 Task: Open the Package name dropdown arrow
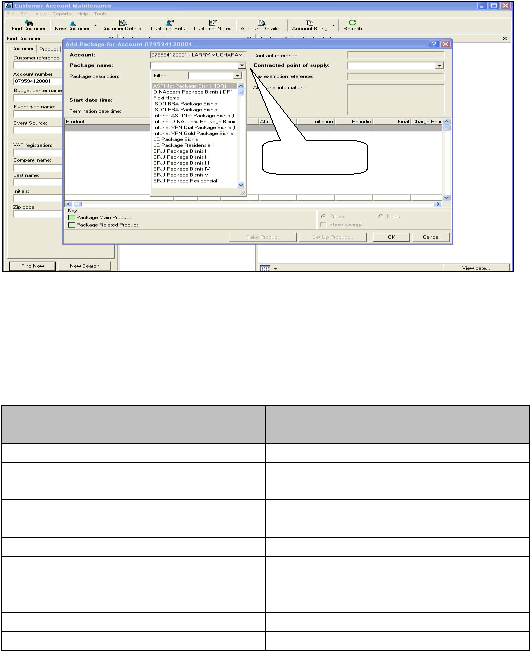click(x=242, y=66)
